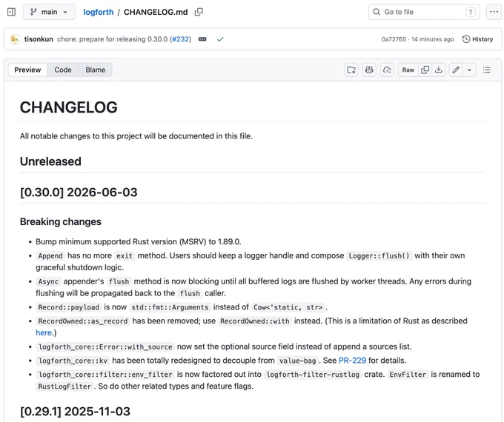Viewport: 504px width, 422px height.
Task: Open file History
Action: (x=477, y=39)
